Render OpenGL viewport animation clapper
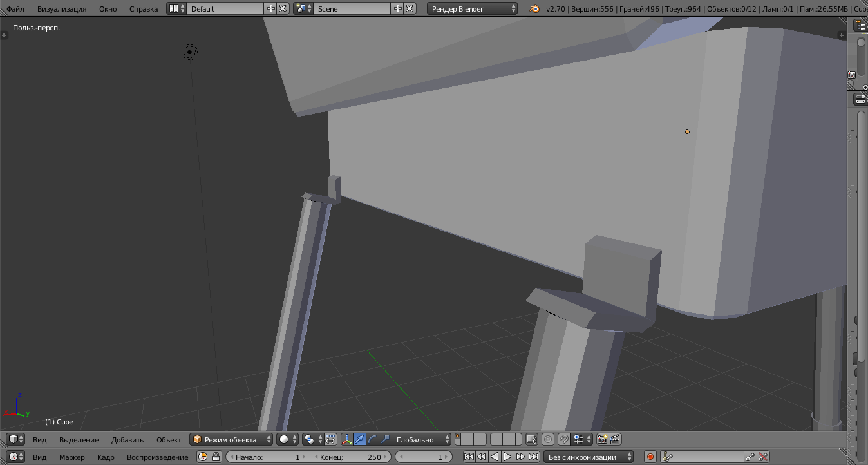The image size is (868, 465). click(x=616, y=439)
